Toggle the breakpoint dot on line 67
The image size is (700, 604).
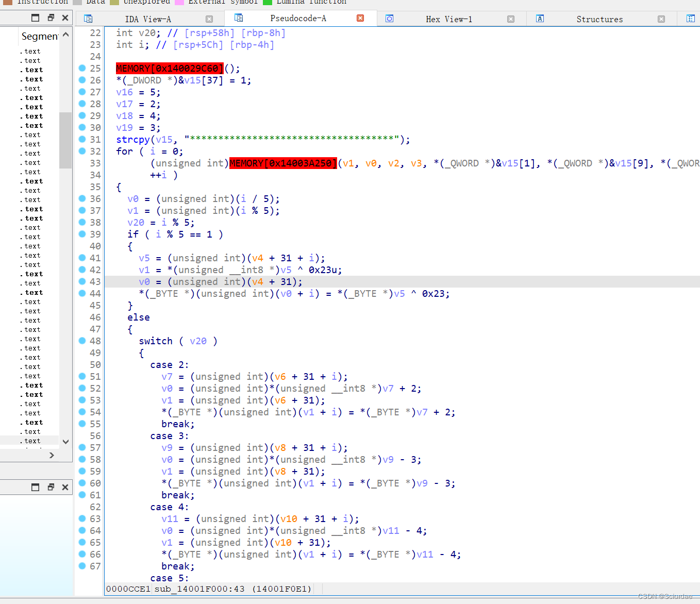82,566
